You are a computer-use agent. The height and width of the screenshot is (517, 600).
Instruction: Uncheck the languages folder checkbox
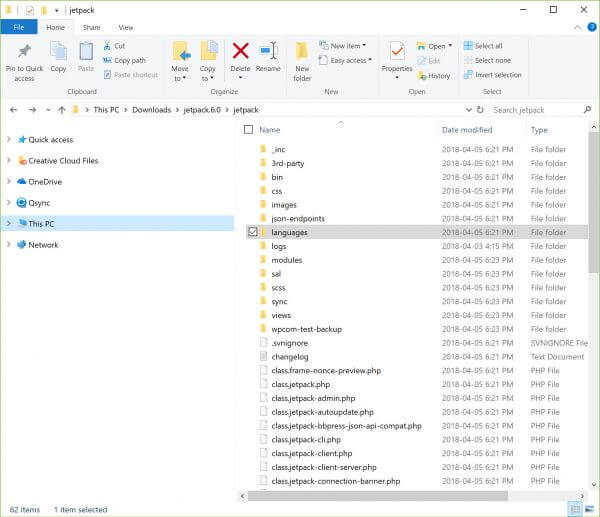pos(253,232)
